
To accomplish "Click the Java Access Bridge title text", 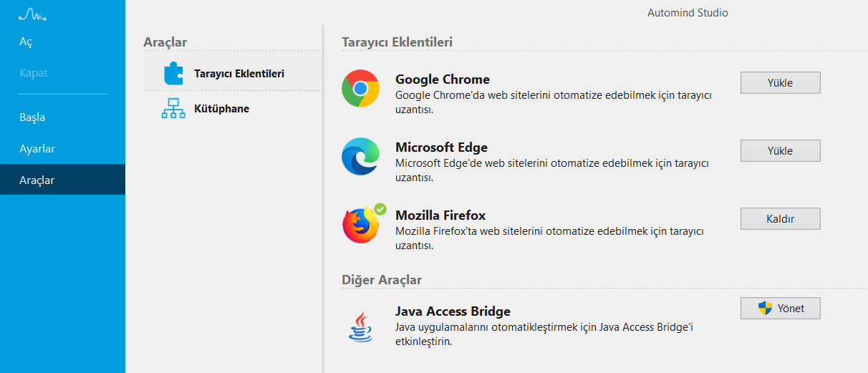I will pos(453,311).
